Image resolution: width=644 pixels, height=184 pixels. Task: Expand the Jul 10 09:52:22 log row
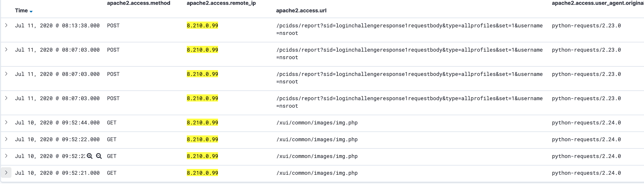coord(6,139)
